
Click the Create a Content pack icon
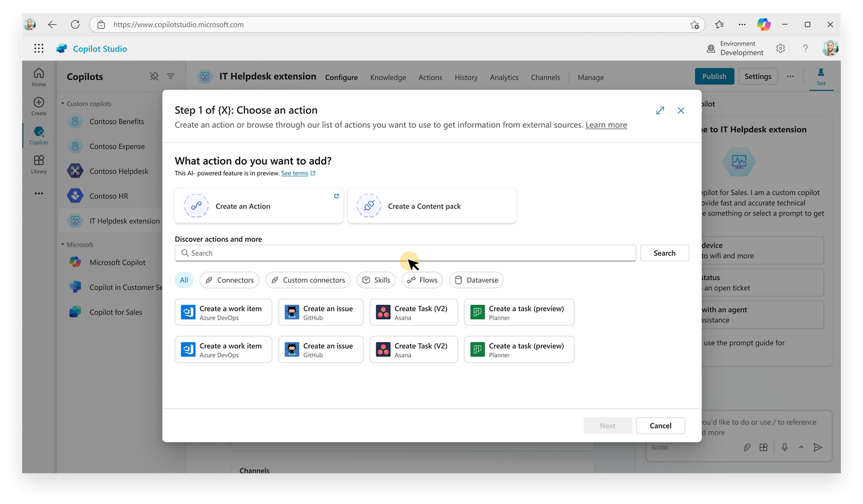368,205
